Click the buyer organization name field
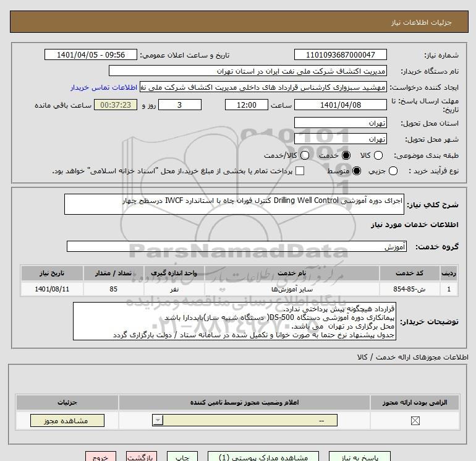The width and height of the screenshot is (476, 461). pyautogui.click(x=248, y=71)
